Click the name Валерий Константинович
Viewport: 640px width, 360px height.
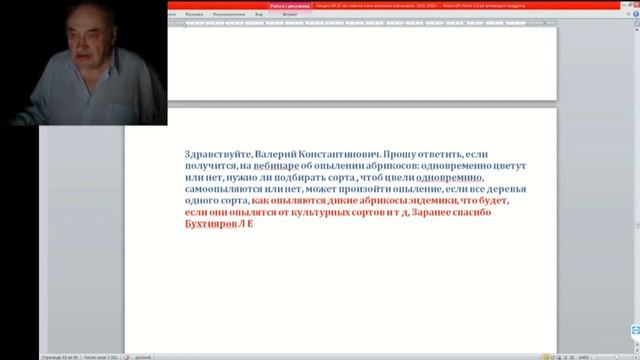(x=318, y=154)
